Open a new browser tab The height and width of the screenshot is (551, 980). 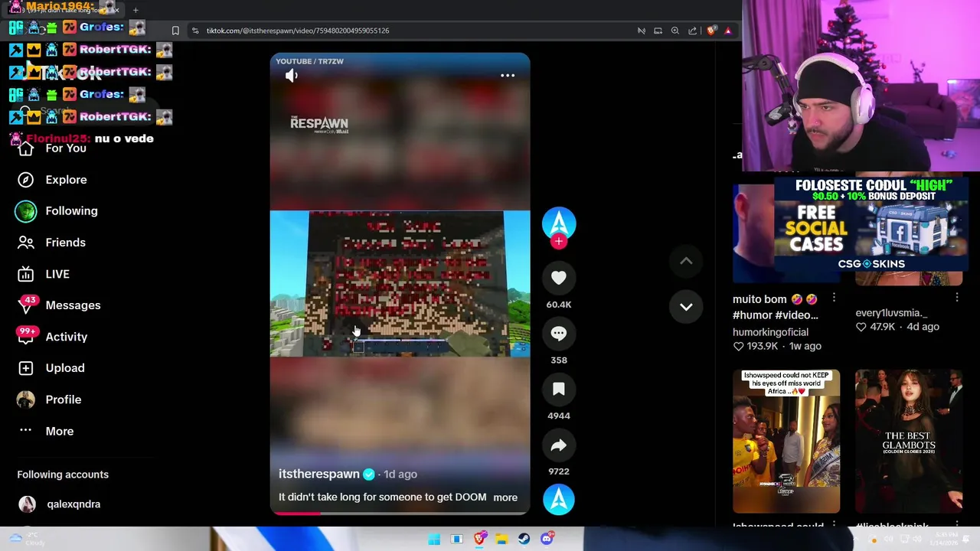tap(136, 10)
